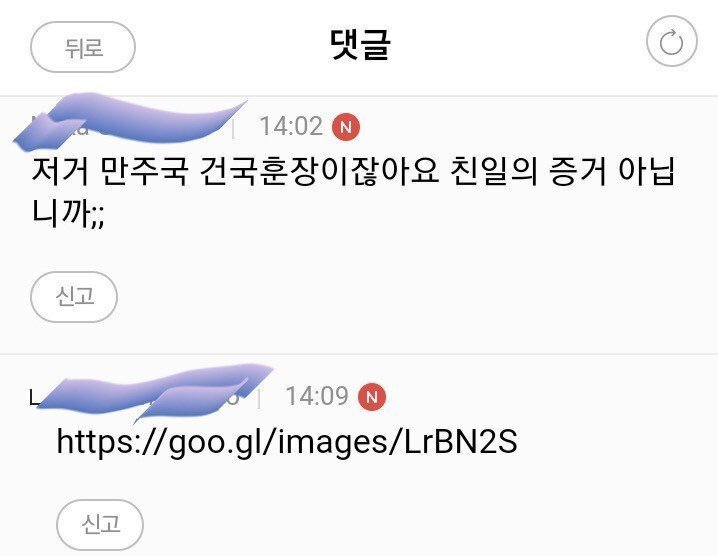Screen dimensions: 718x556
Task: Go back with the 뒤로 button
Action: pyautogui.click(x=83, y=47)
